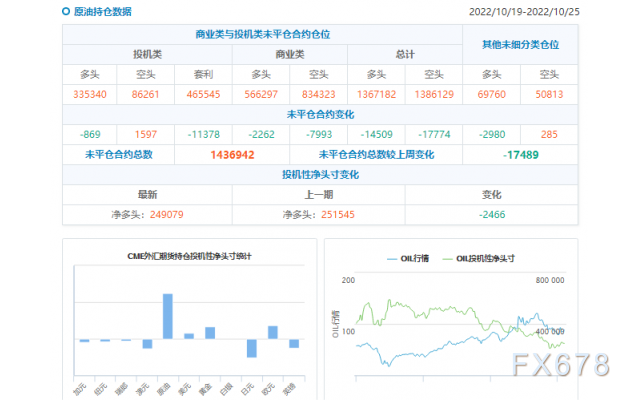Click the change value -17774
The width and height of the screenshot is (640, 400).
click(434, 134)
